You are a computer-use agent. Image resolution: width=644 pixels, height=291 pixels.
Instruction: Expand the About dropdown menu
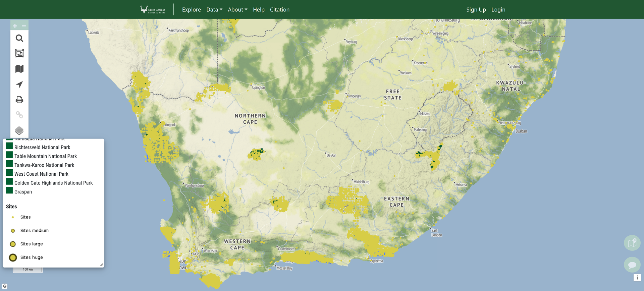click(237, 10)
